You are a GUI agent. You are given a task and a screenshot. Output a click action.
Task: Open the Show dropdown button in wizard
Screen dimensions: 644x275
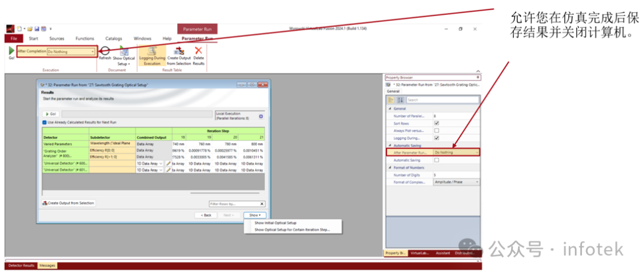click(255, 215)
